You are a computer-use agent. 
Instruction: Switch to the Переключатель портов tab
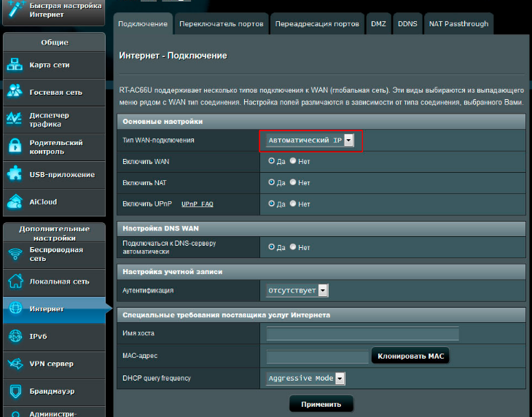222,24
